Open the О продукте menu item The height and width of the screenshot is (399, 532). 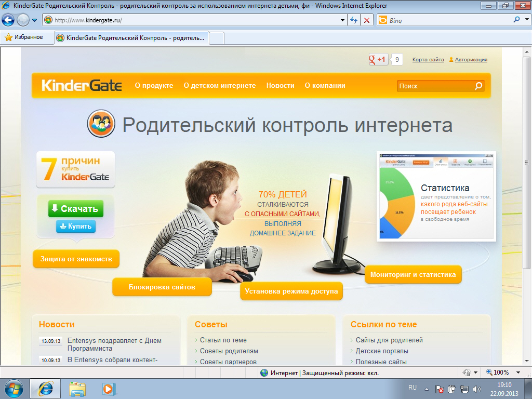[x=154, y=86]
